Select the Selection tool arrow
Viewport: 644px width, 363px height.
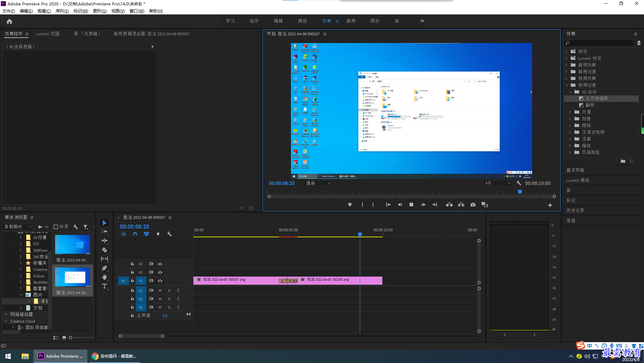[x=104, y=223]
